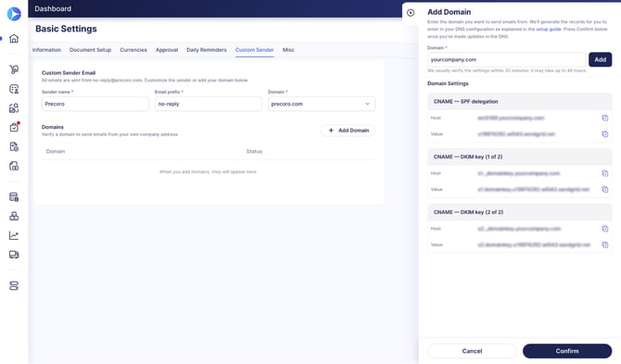This screenshot has height=364, width=621.
Task: Click the Domain column header in Domains table
Action: tap(56, 152)
